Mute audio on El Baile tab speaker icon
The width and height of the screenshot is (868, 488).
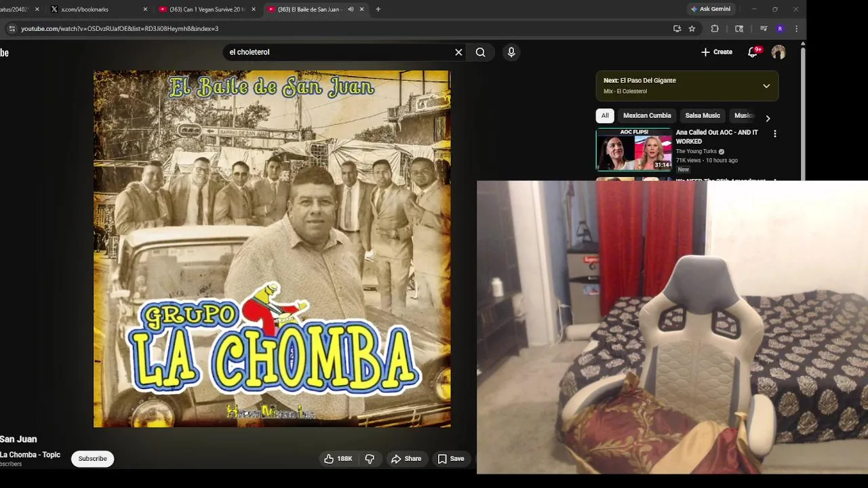tap(351, 9)
